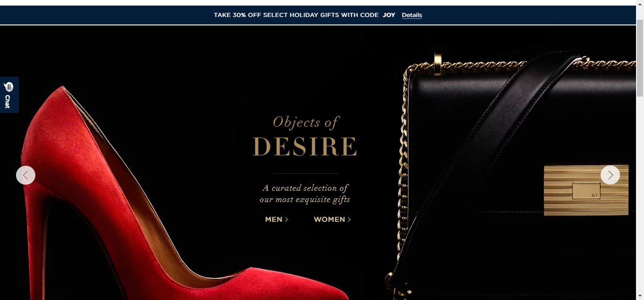This screenshot has width=644, height=300.
Task: Open the Chat side tab label
Action: point(8,102)
